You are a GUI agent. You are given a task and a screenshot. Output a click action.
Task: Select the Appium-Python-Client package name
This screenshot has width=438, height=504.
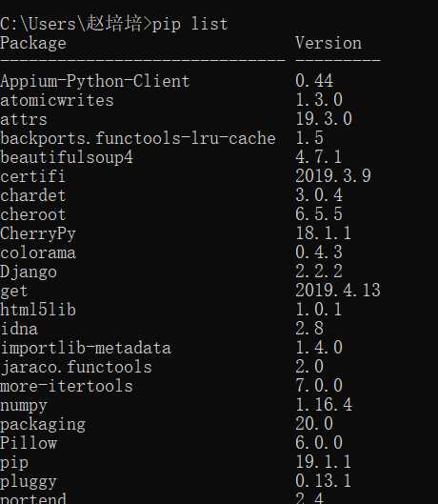[x=95, y=81]
